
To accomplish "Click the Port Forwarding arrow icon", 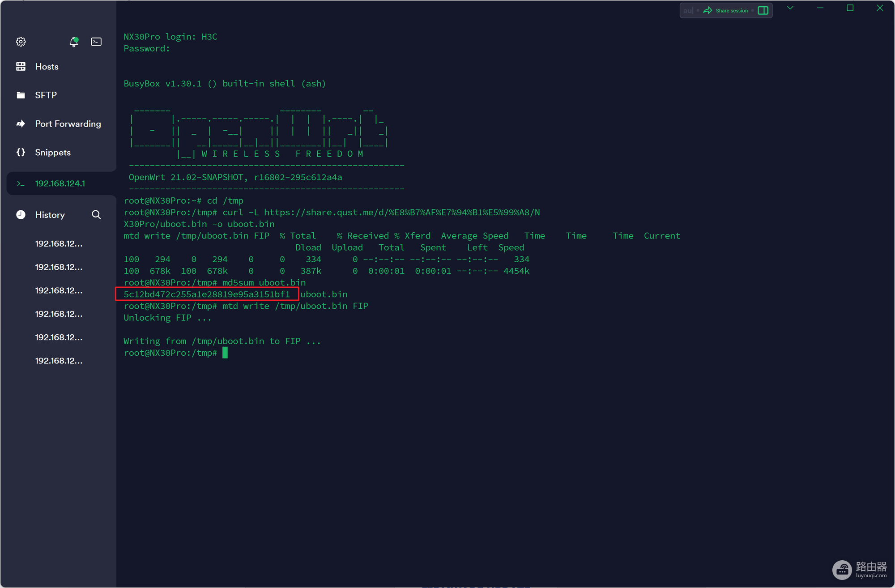I will pyautogui.click(x=21, y=124).
